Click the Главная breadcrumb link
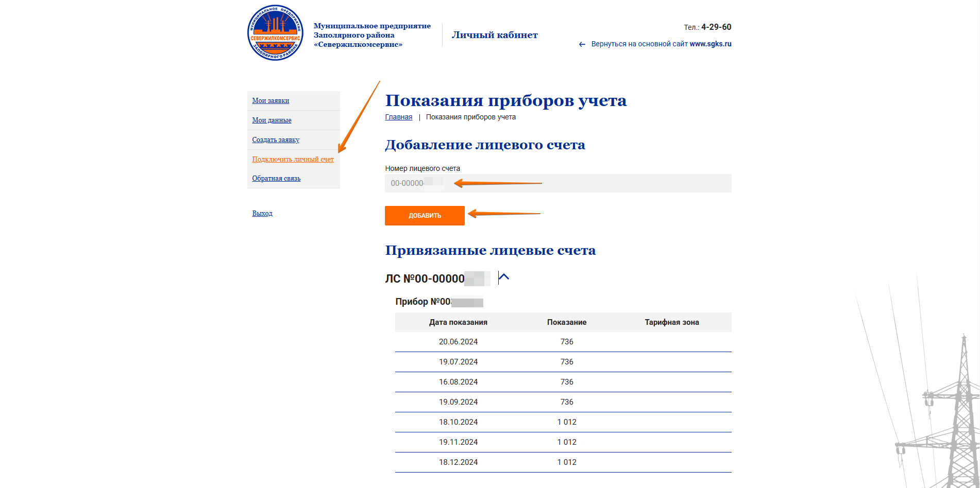This screenshot has height=488, width=980. click(398, 117)
